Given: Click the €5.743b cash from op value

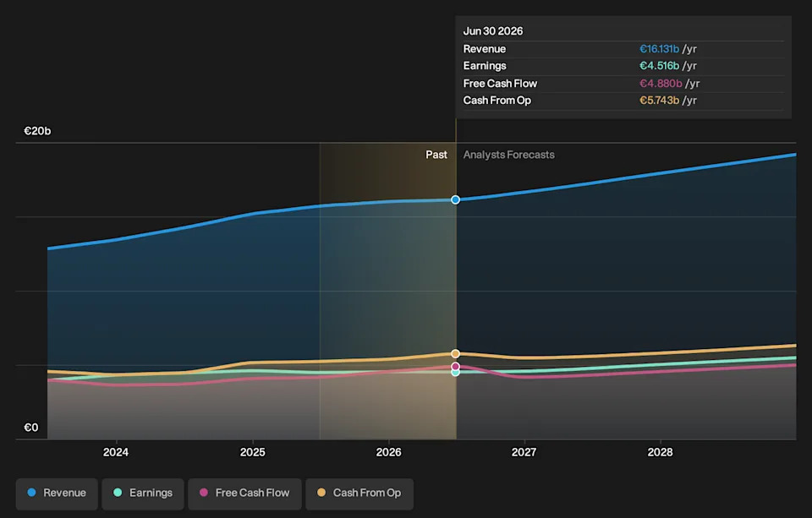Looking at the screenshot, I should 659,101.
